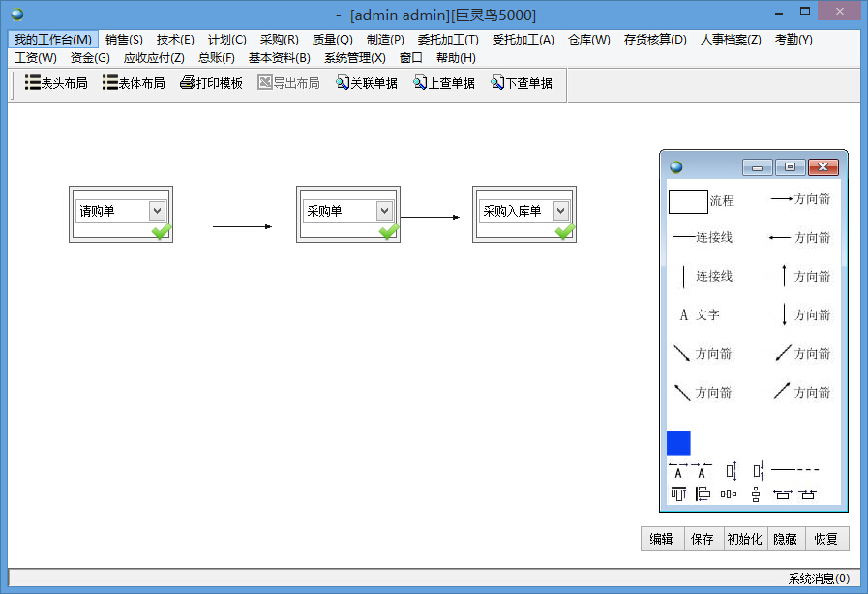Viewport: 868px width, 594px height.
Task: Open the 系统管理(X) menu
Action: [x=354, y=57]
